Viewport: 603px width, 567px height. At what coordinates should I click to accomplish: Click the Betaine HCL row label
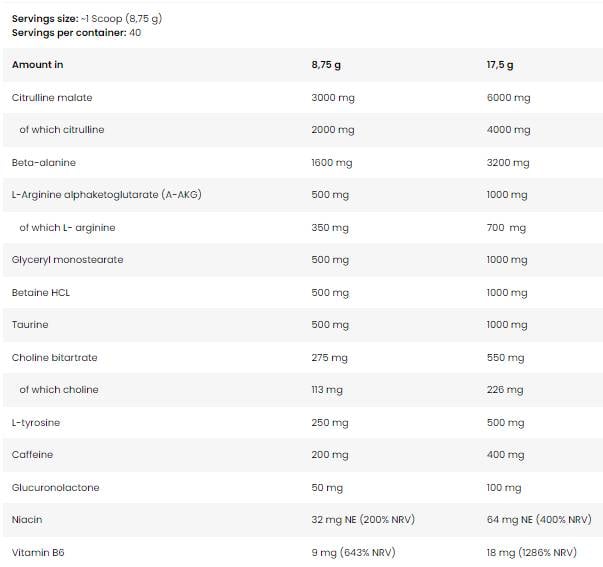click(x=41, y=293)
